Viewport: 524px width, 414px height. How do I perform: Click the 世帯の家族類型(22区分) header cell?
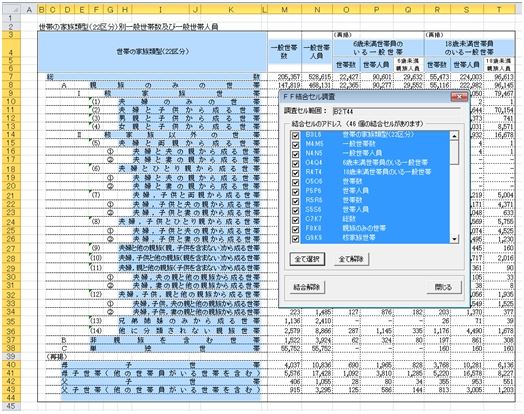coord(153,51)
